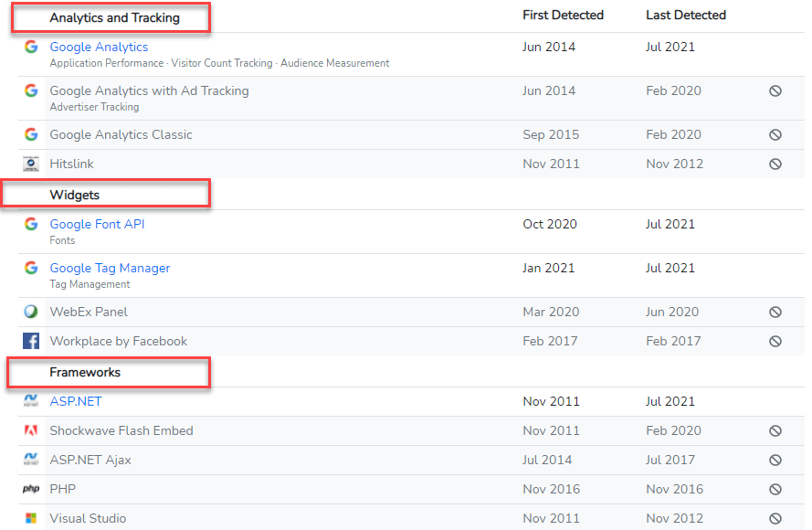Select the WebEx Panel name
812x530 pixels.
pyautogui.click(x=89, y=312)
